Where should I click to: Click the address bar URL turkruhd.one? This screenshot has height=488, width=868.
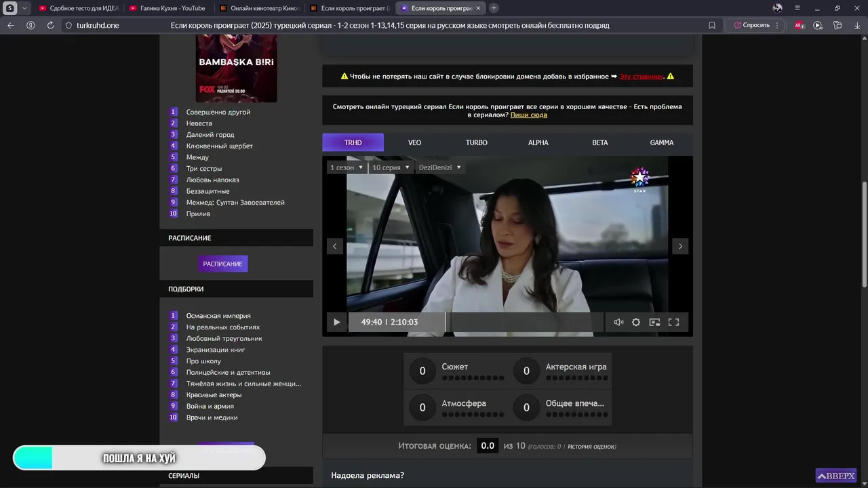pyautogui.click(x=98, y=25)
